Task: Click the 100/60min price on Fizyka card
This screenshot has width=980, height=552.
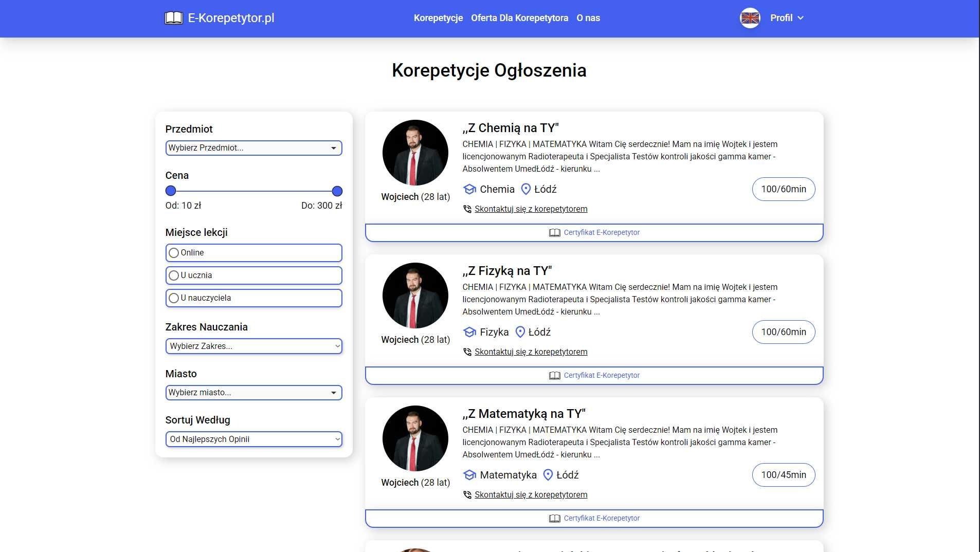Action: point(783,332)
